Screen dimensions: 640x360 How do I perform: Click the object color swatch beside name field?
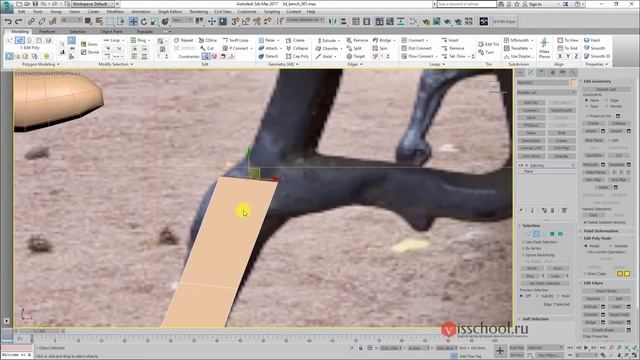coord(573,83)
